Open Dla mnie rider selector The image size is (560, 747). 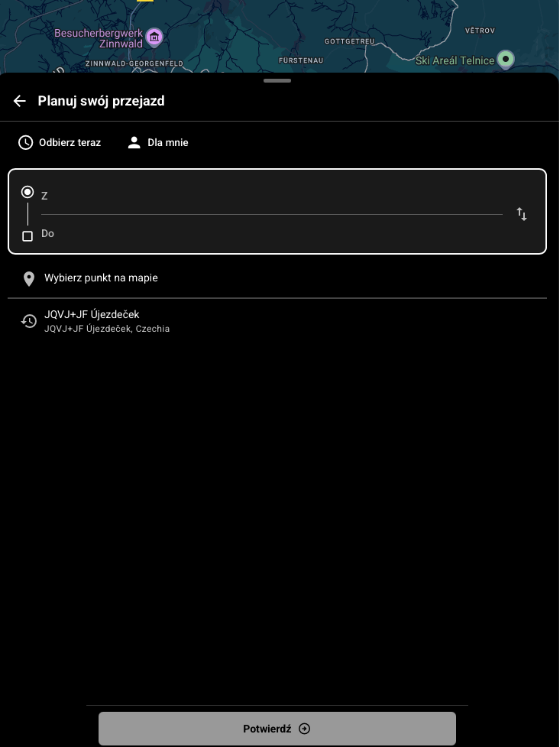pos(158,143)
